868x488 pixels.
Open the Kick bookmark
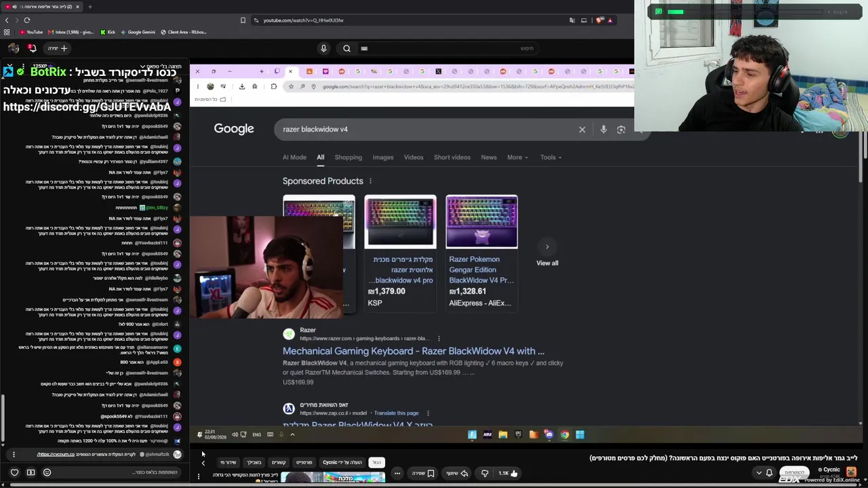pyautogui.click(x=108, y=32)
